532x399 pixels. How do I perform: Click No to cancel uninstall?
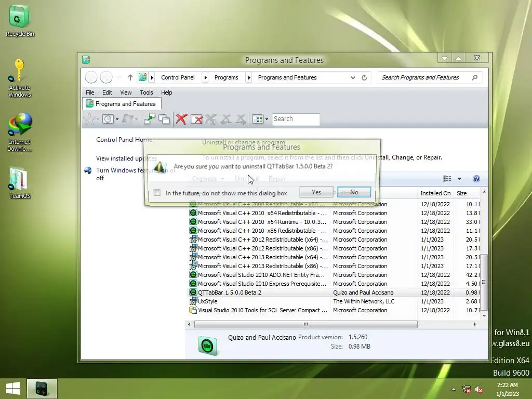click(354, 192)
